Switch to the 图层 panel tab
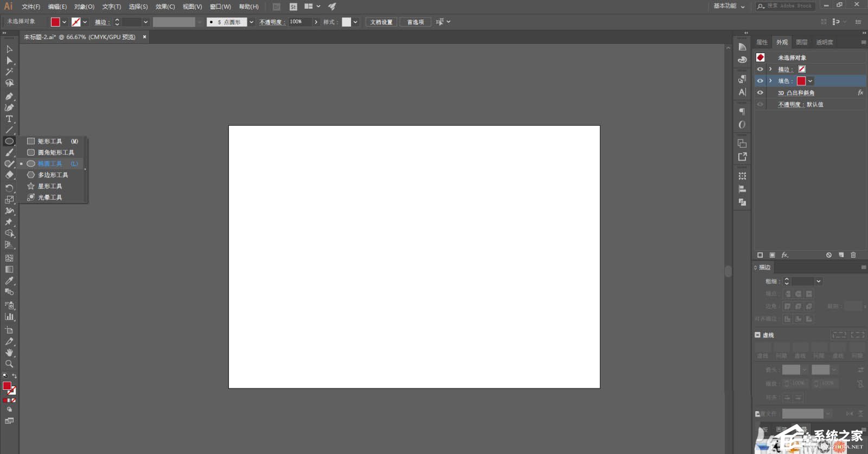This screenshot has width=868, height=454. point(802,42)
